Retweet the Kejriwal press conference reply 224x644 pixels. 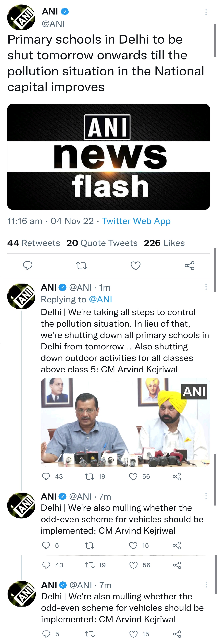tap(89, 476)
